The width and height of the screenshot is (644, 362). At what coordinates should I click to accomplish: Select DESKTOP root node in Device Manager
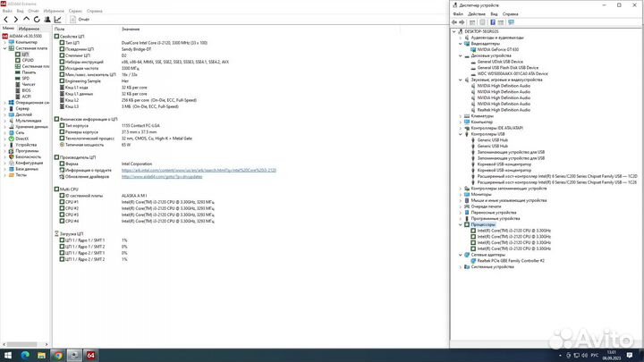(x=481, y=31)
